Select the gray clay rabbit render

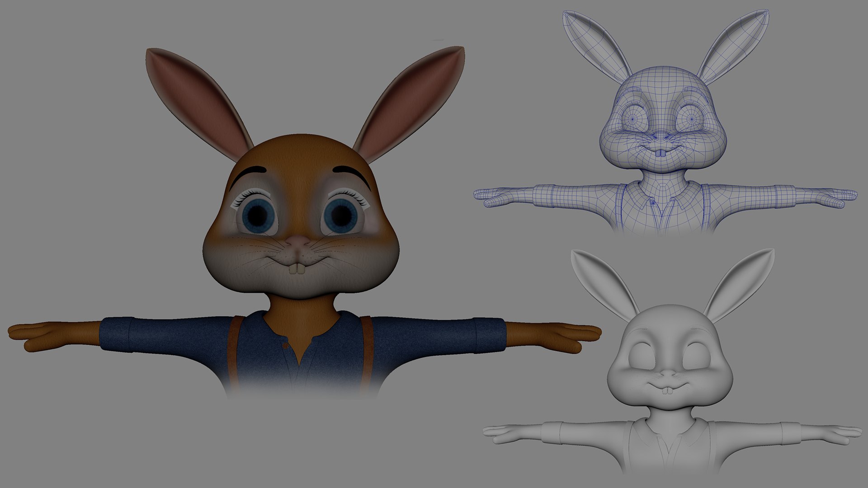[x=672, y=361]
